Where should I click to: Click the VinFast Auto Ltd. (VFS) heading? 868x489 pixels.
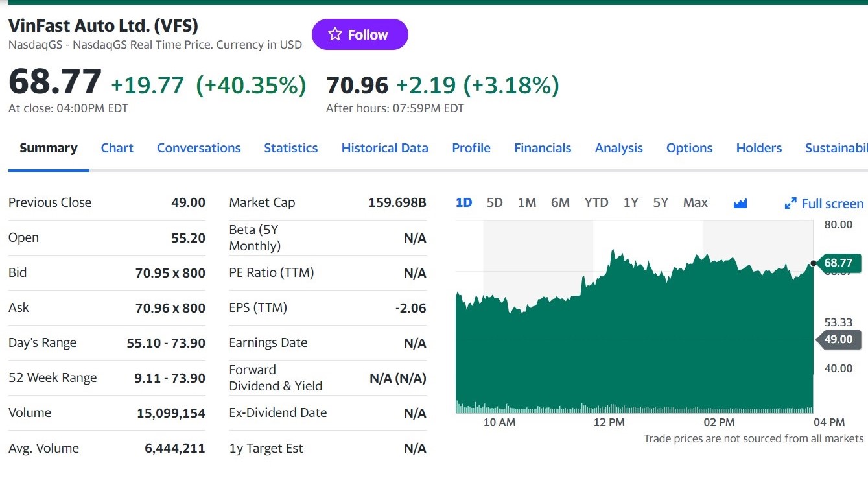[x=104, y=25]
